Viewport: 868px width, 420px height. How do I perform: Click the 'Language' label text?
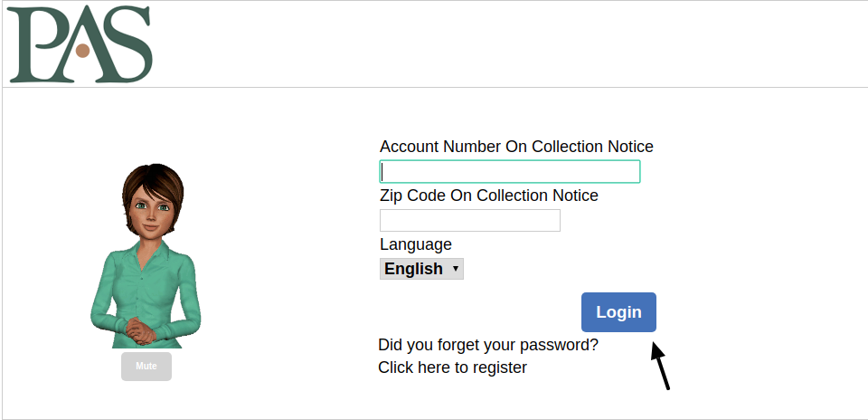[416, 244]
